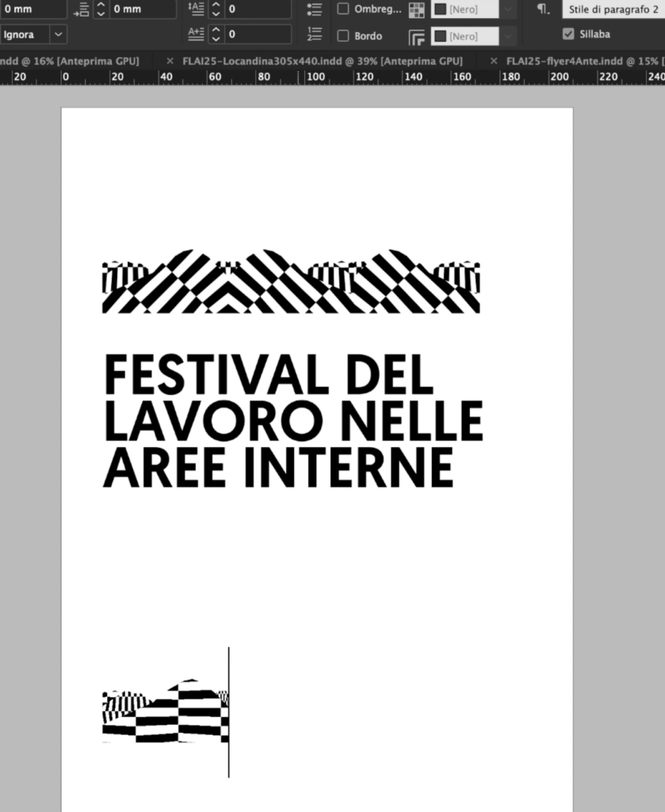
Task: Click the paragraph border corner icon
Action: point(416,36)
